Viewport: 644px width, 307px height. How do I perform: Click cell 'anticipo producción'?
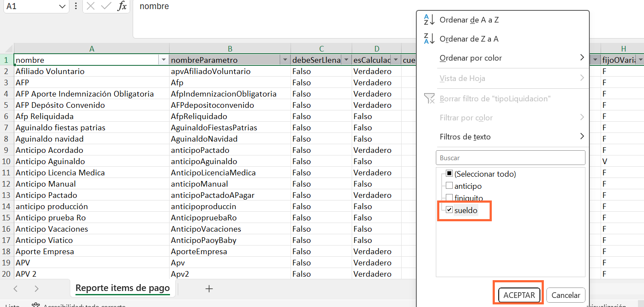point(92,206)
